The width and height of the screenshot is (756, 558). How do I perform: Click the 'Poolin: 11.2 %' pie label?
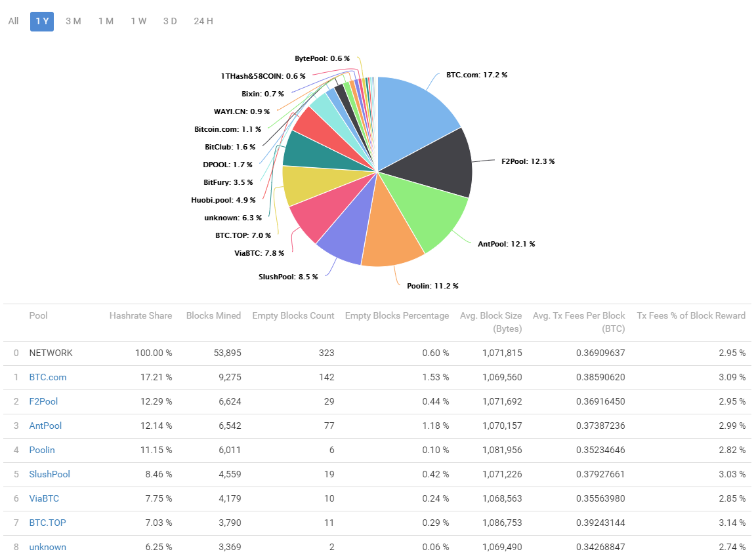tap(432, 286)
